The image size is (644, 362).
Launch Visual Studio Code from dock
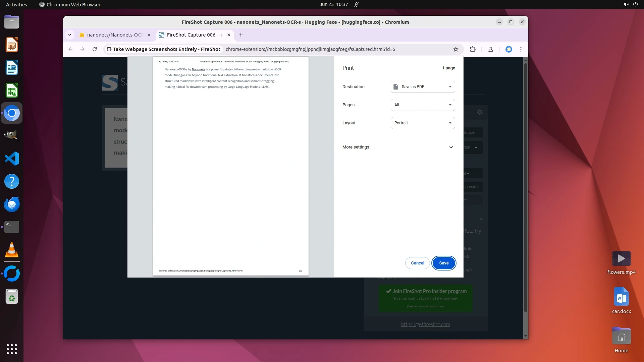pos(12,159)
